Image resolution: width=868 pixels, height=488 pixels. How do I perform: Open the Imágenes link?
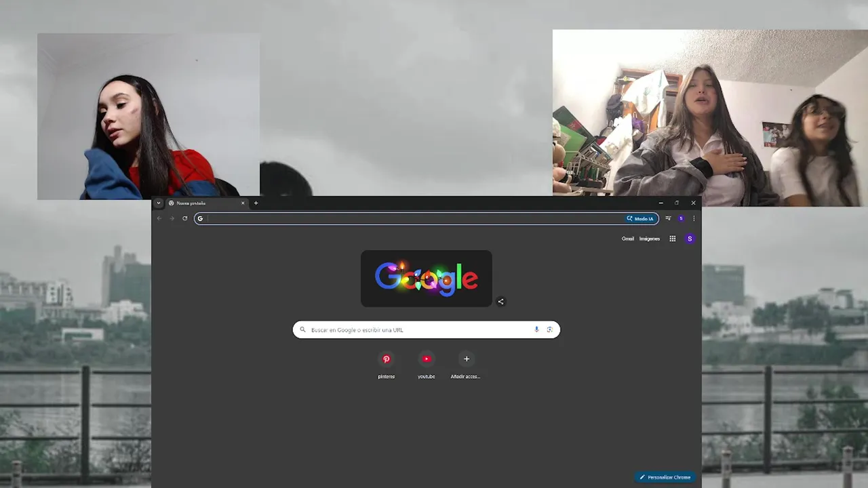(650, 239)
